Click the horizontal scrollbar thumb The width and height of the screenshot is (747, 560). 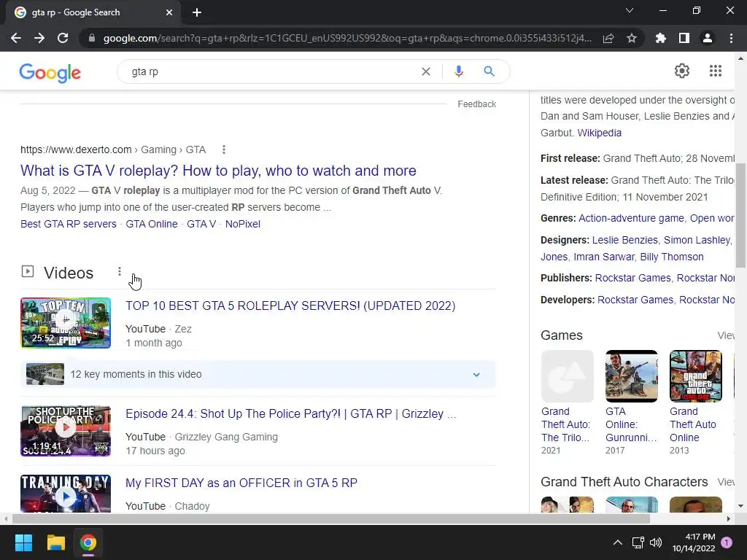331,518
